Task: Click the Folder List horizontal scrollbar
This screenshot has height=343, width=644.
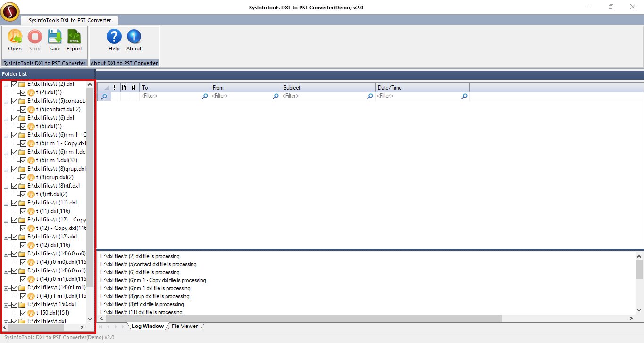Action: click(44, 327)
